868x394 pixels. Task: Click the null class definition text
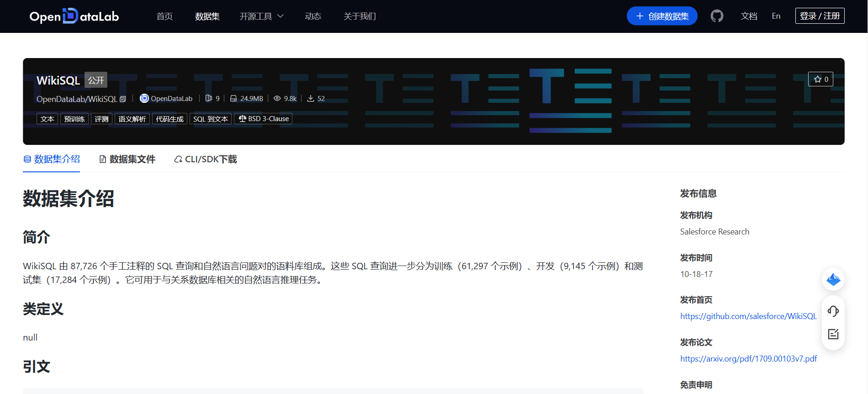coord(30,337)
